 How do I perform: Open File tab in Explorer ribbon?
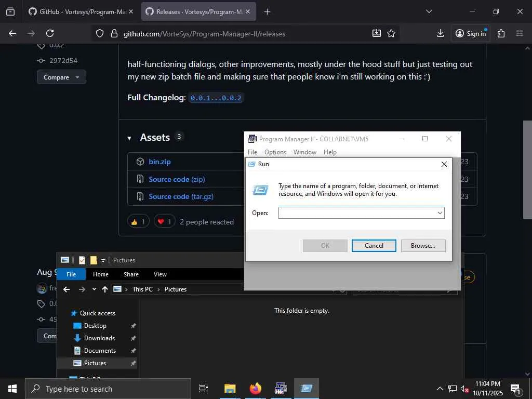click(x=71, y=274)
